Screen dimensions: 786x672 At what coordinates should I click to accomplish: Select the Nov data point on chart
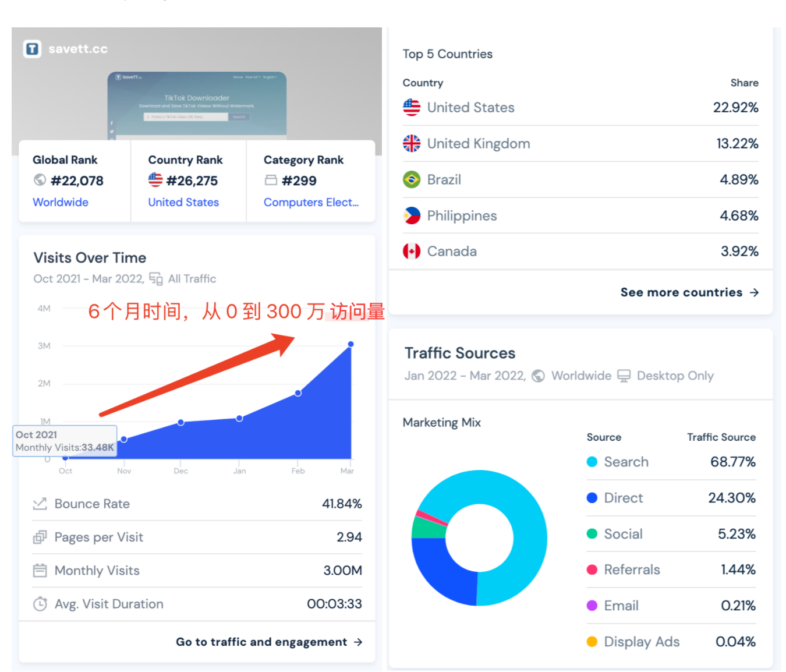pyautogui.click(x=123, y=439)
